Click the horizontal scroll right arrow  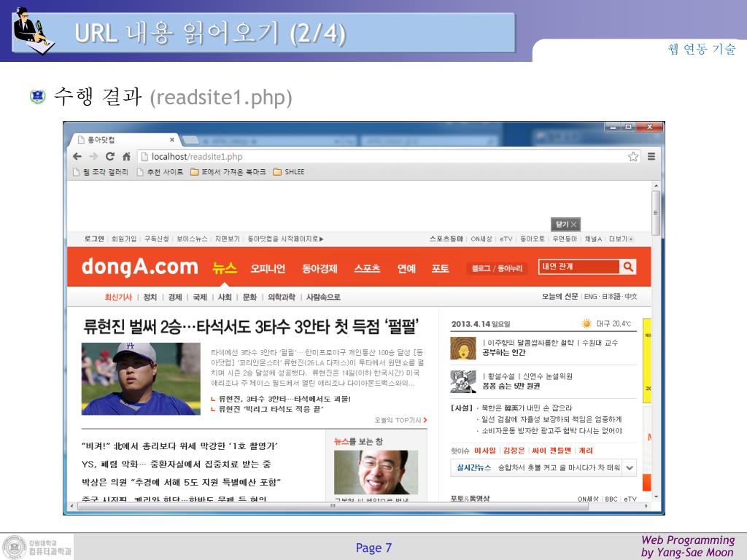coord(646,506)
